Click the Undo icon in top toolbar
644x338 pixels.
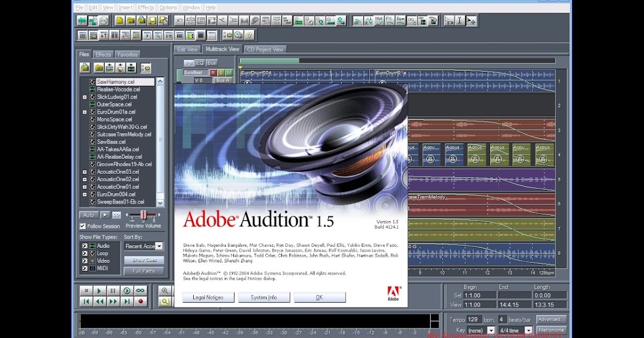(179, 20)
